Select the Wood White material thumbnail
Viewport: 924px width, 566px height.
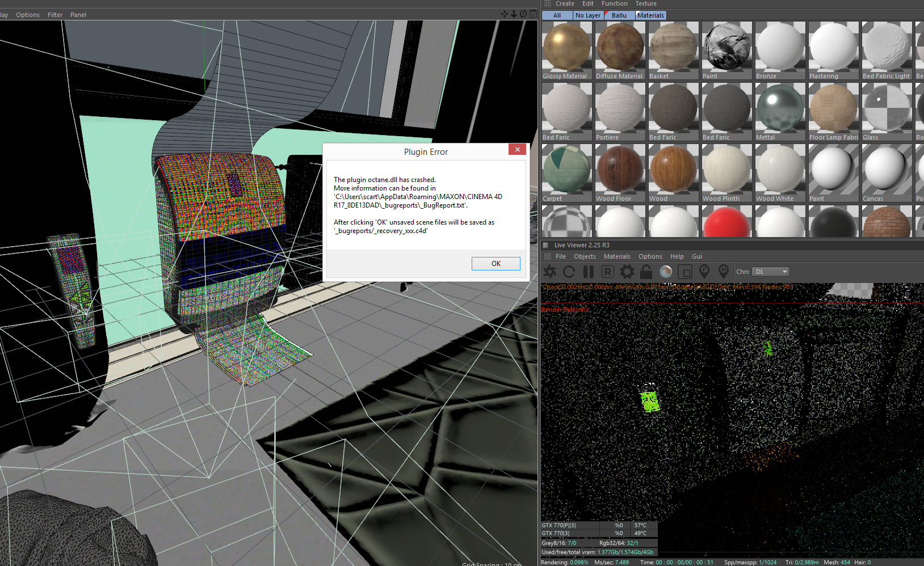780,173
